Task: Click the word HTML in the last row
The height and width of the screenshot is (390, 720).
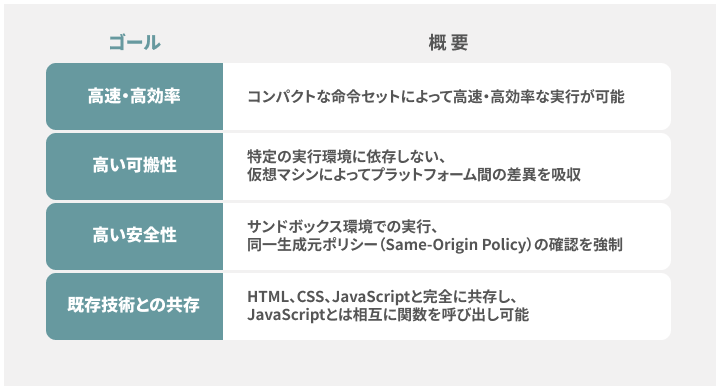Action: pos(268,297)
